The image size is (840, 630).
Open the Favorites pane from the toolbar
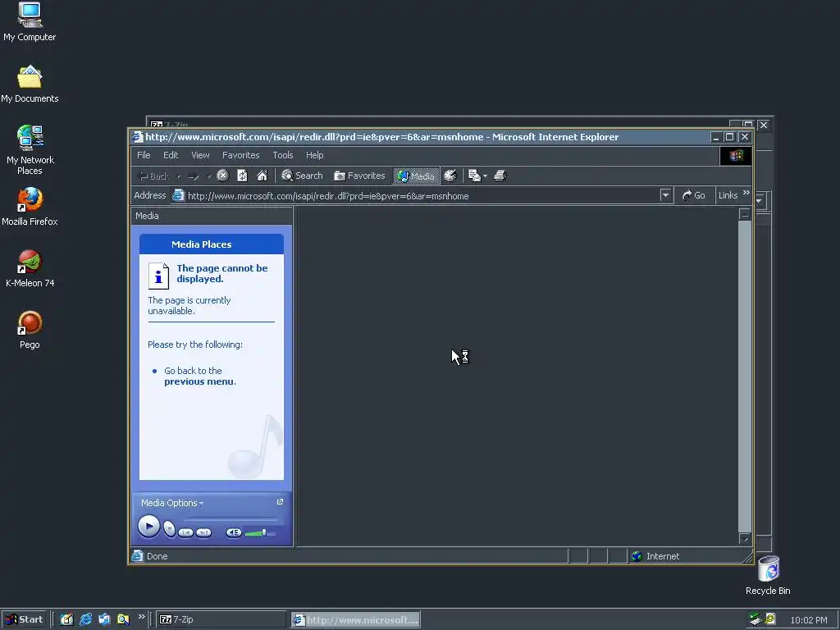[359, 176]
